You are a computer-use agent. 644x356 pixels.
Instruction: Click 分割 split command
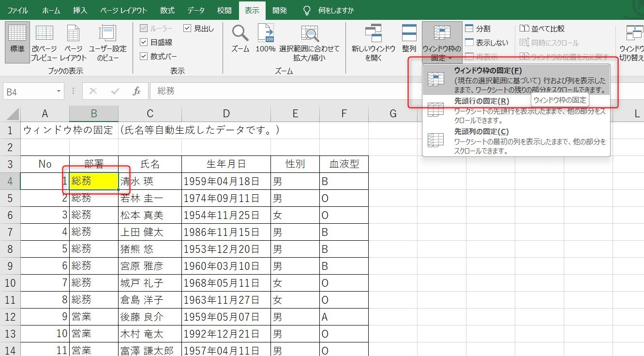[478, 29]
